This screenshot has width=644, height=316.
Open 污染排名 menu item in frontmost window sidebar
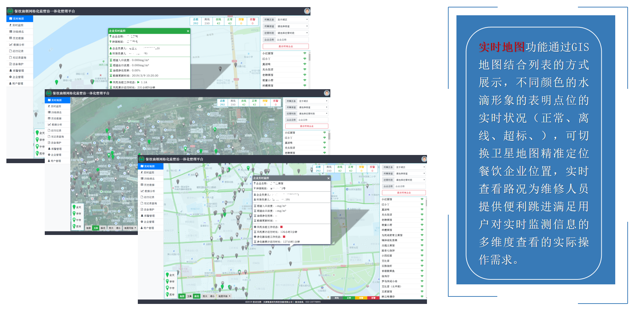click(x=149, y=178)
